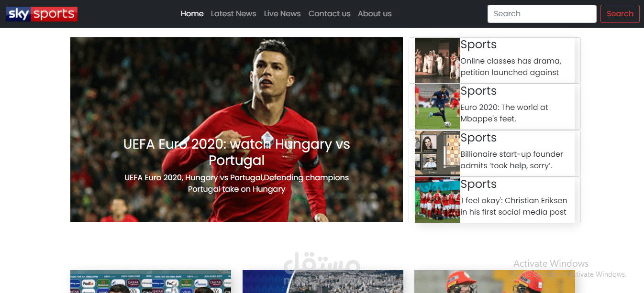This screenshot has width=644, height=293.
Task: Open the Contact us page
Action: coord(330,14)
